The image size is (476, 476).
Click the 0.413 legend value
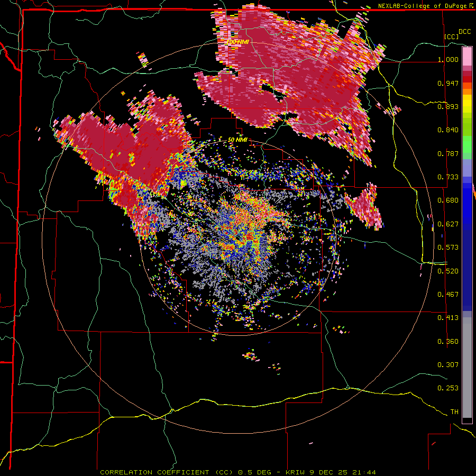click(448, 318)
